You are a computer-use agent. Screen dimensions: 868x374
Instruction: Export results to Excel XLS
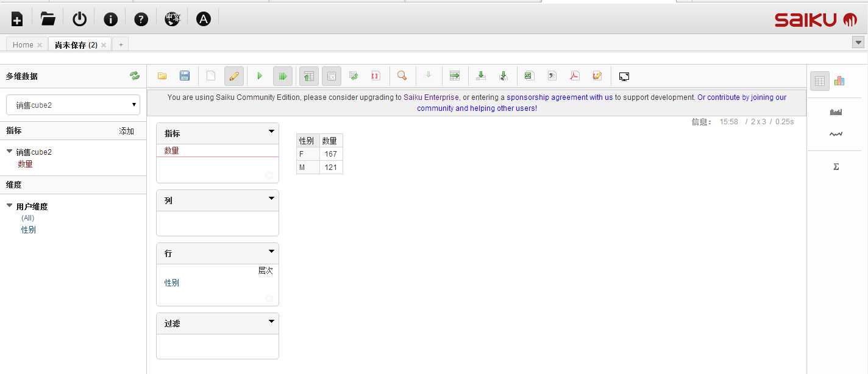coord(529,76)
